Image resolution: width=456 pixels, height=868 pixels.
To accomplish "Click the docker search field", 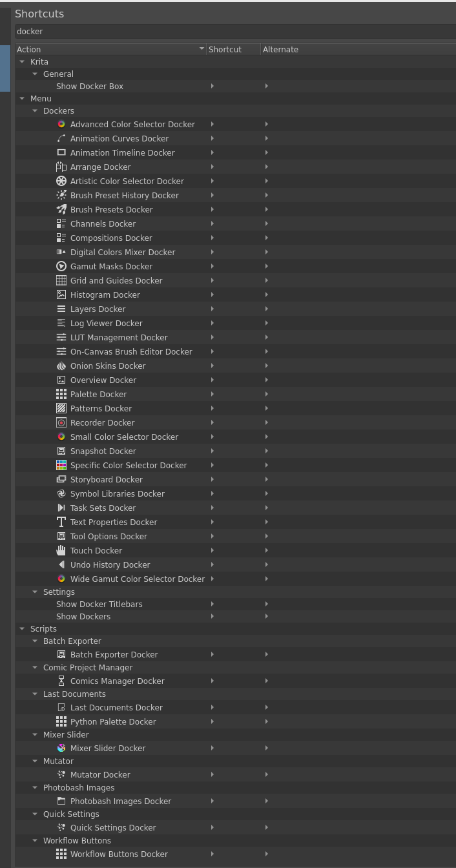I will point(235,31).
